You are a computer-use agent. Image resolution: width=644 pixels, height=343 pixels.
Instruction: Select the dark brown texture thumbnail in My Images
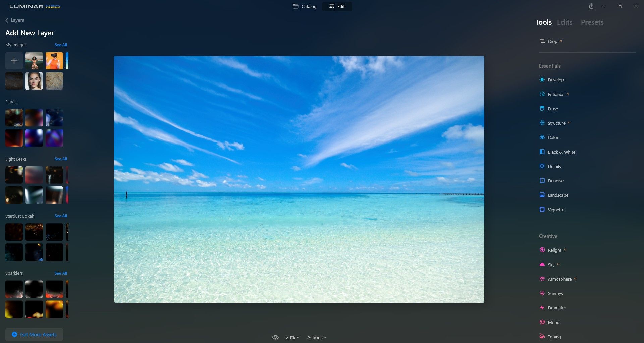[x=14, y=81]
